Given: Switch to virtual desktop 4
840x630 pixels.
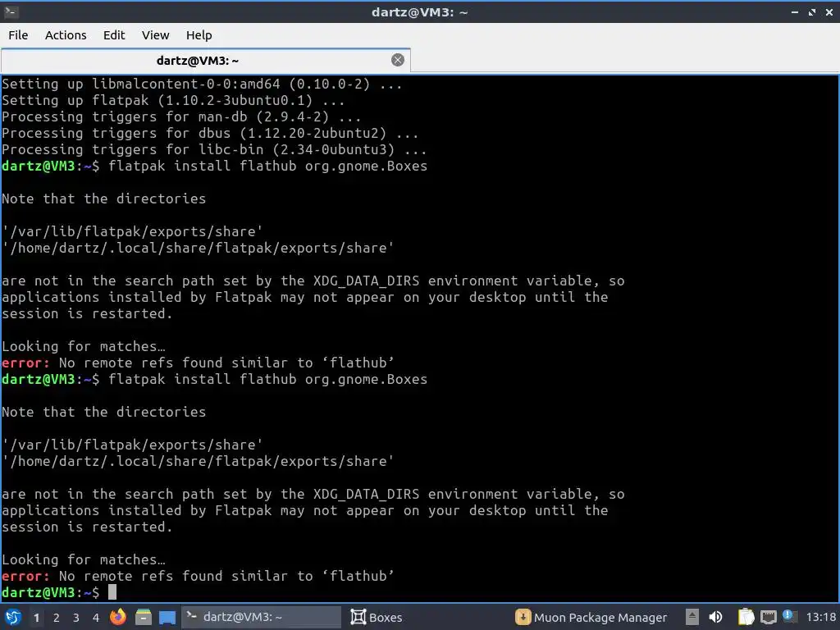Looking at the screenshot, I should [96, 618].
